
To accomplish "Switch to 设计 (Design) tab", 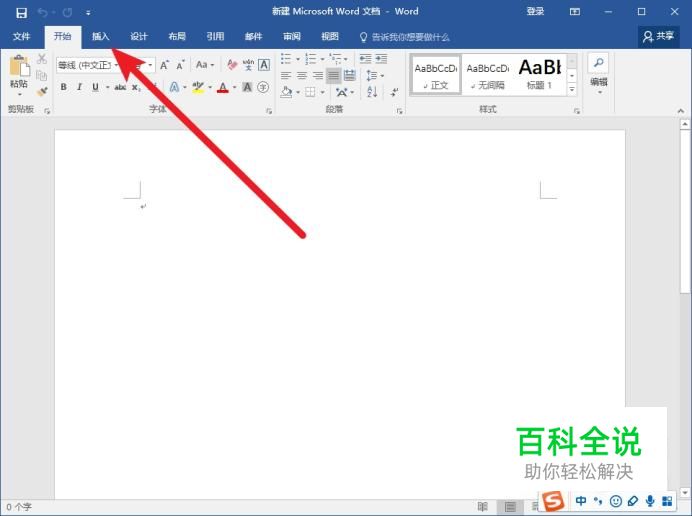I will point(139,37).
